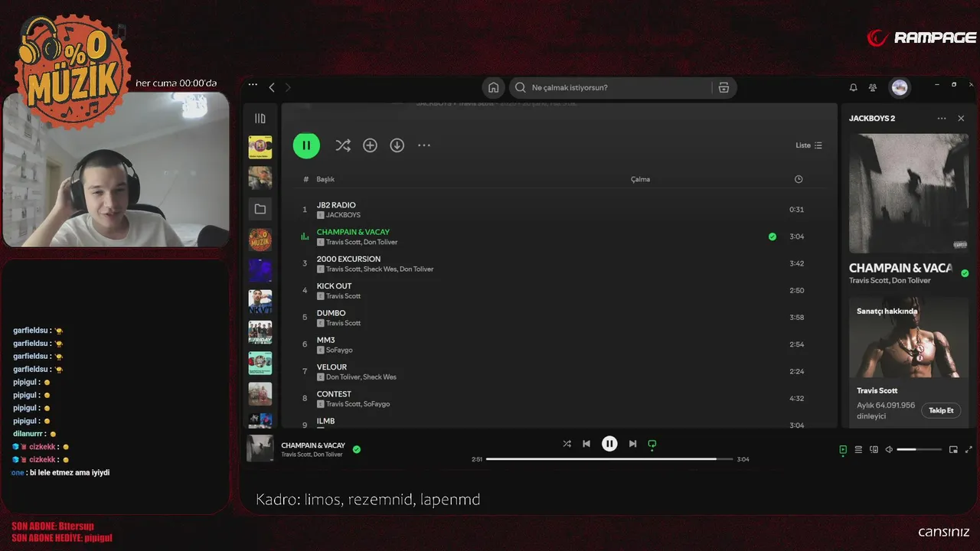The image size is (980, 551).
Task: Open the 'Sanatçı hakkında' artist card
Action: coord(909,362)
